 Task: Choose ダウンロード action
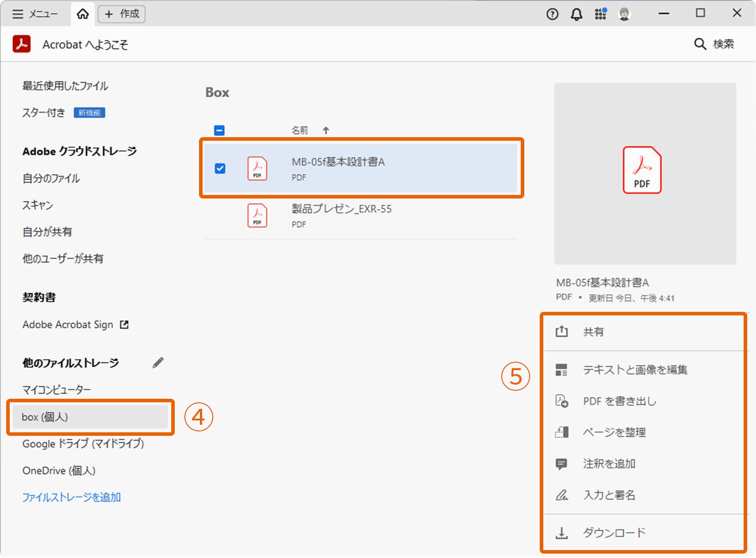click(x=614, y=533)
